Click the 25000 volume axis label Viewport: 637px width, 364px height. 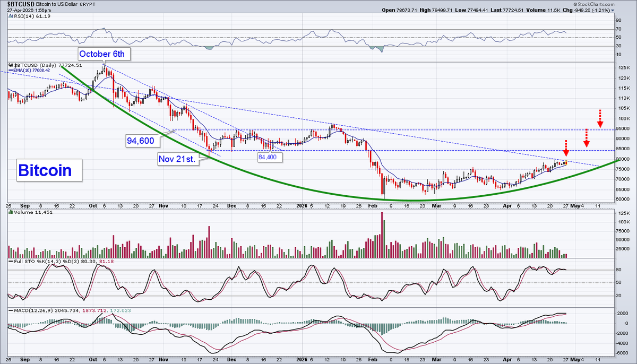click(623, 248)
